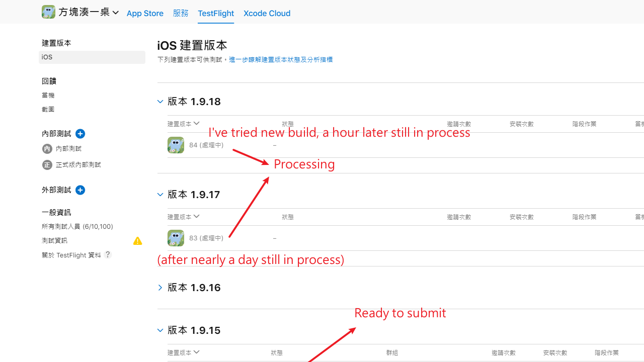Screen dimensions: 644x362
Task: Select iOS under 建置版本 in sidebar
Action: click(x=92, y=57)
